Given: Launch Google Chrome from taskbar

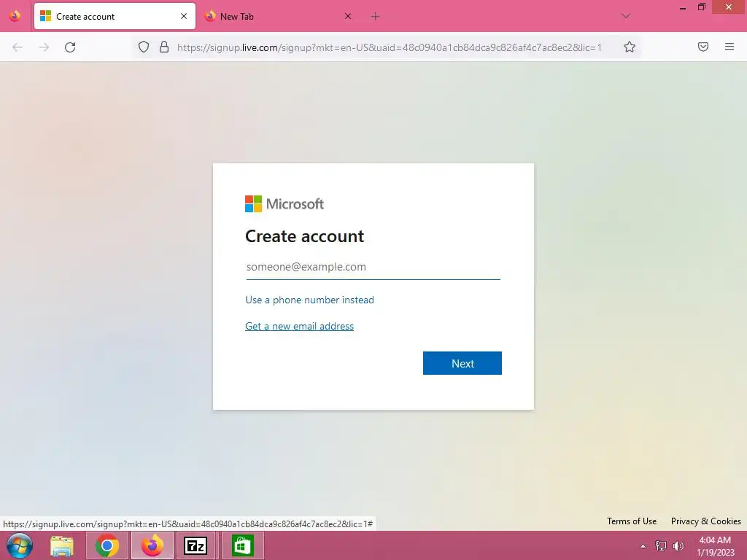Looking at the screenshot, I should pyautogui.click(x=107, y=545).
